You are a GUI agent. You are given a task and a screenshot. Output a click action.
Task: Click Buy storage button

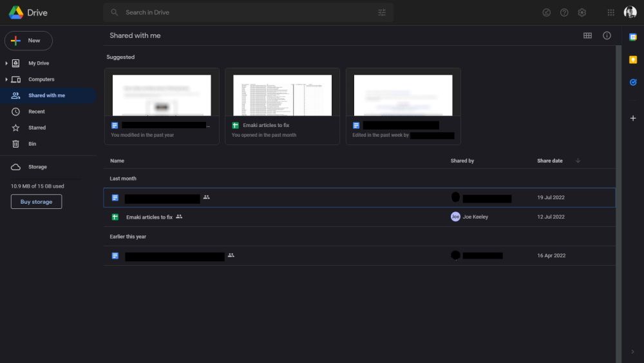36,202
